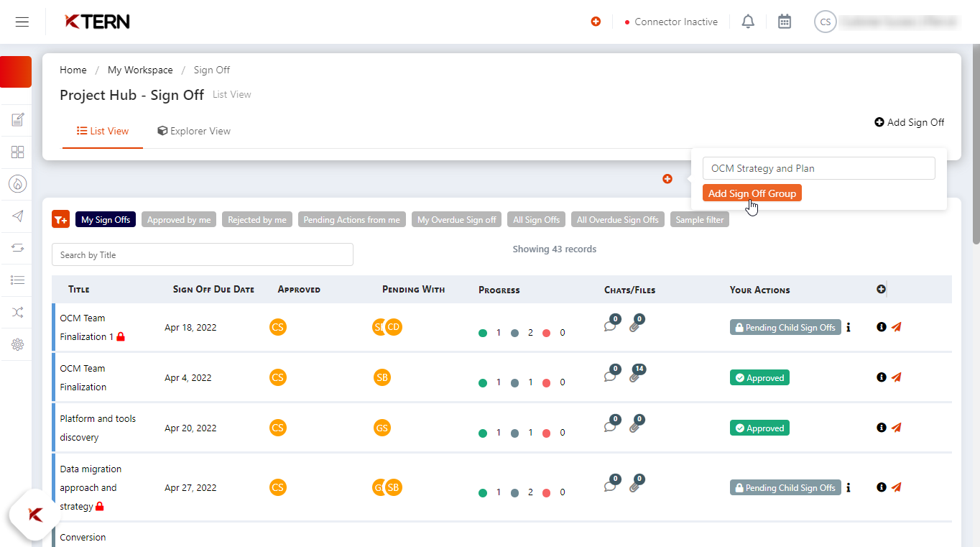Click info icon in OCM Team Finalization 1 row

[x=882, y=327]
